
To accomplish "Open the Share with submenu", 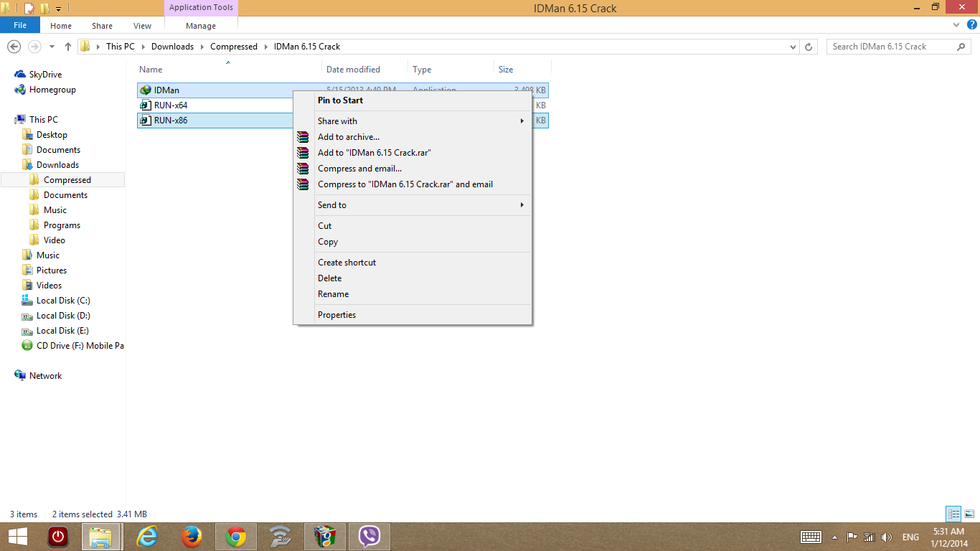I will (413, 121).
